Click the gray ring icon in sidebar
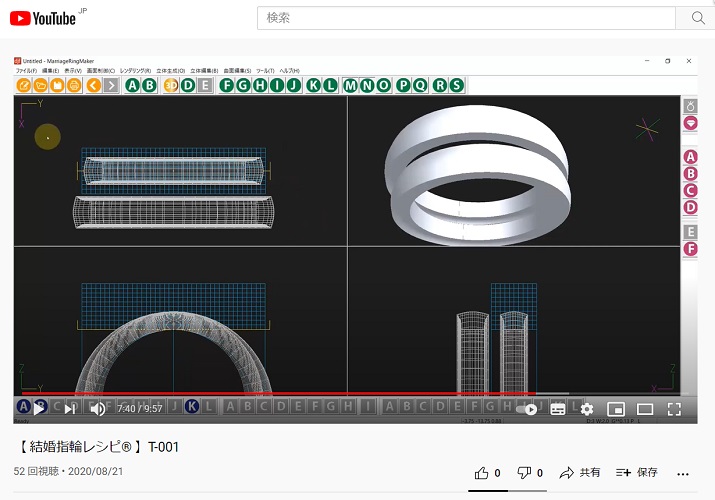 pos(690,106)
